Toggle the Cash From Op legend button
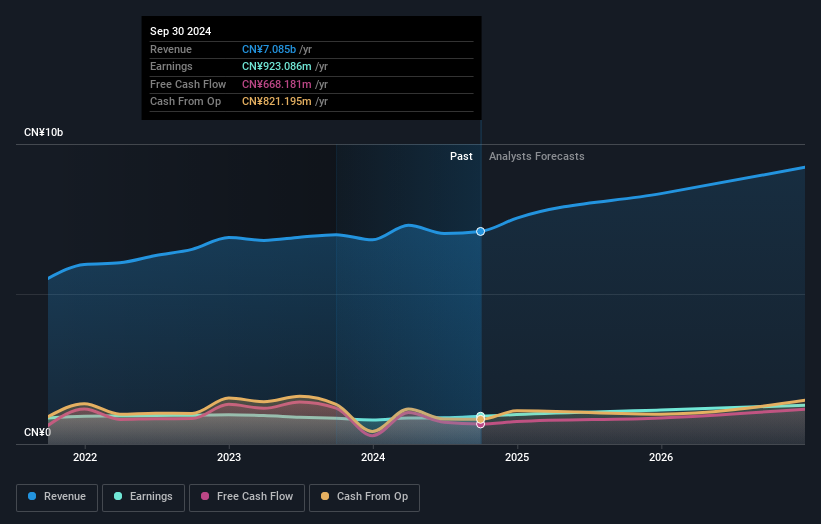Viewport: 821px width, 524px height. point(364,497)
